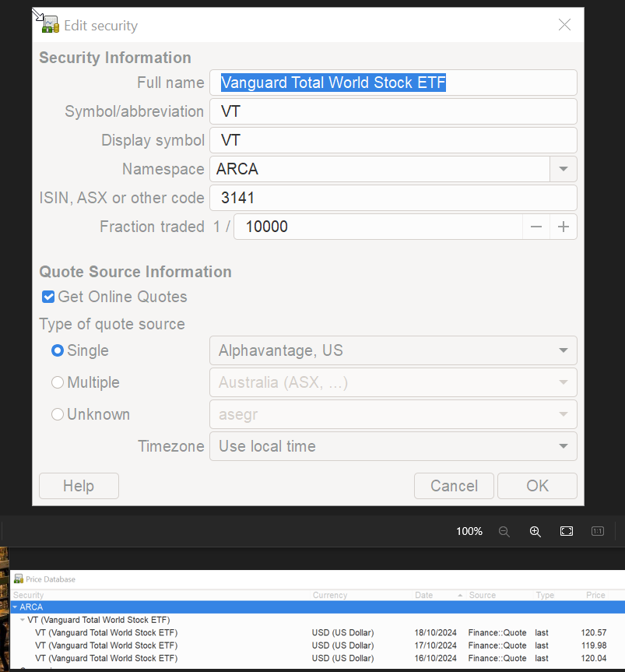Screen dimensions: 625x672
Task: Click the price value 120.57
Action: (594, 632)
